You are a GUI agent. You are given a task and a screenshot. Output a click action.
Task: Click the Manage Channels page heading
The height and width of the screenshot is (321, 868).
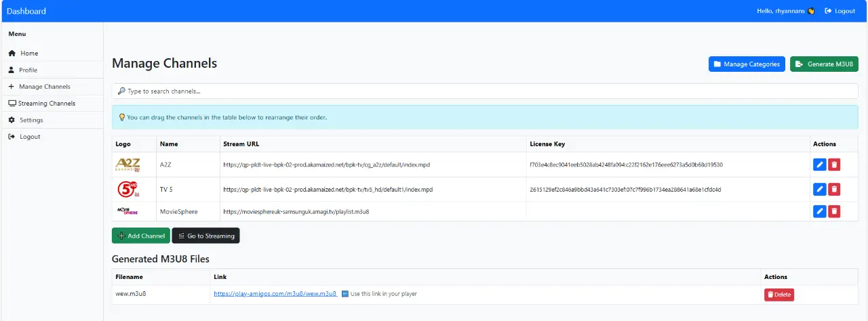pyautogui.click(x=165, y=64)
